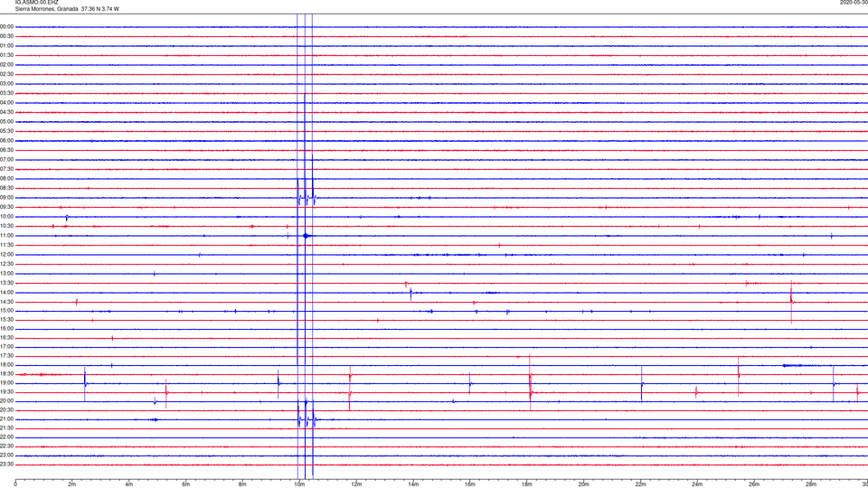868x488 pixels.
Task: Select the 06:30 time row label
Action: [6, 150]
